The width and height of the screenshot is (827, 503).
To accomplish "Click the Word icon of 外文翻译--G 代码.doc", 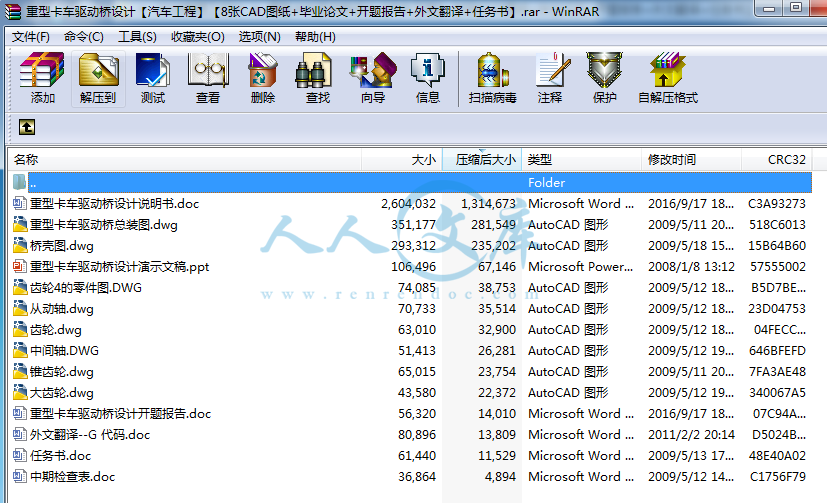I will 20,434.
